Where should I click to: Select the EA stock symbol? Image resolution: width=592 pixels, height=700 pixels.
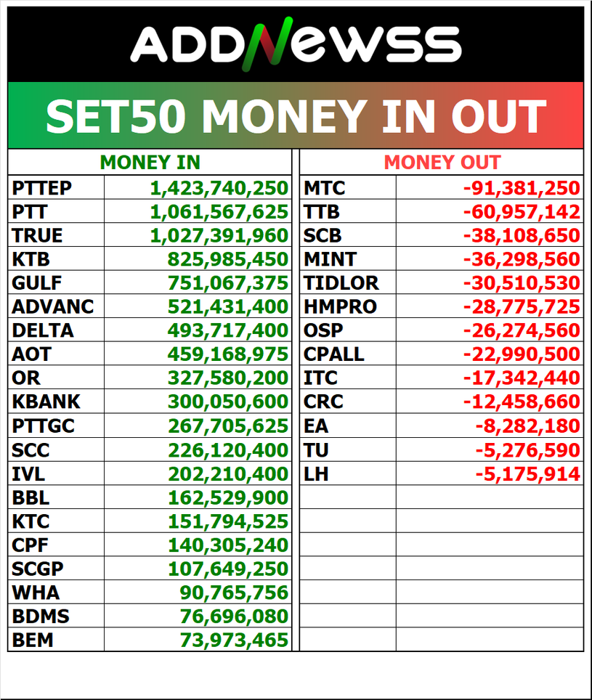tap(316, 426)
